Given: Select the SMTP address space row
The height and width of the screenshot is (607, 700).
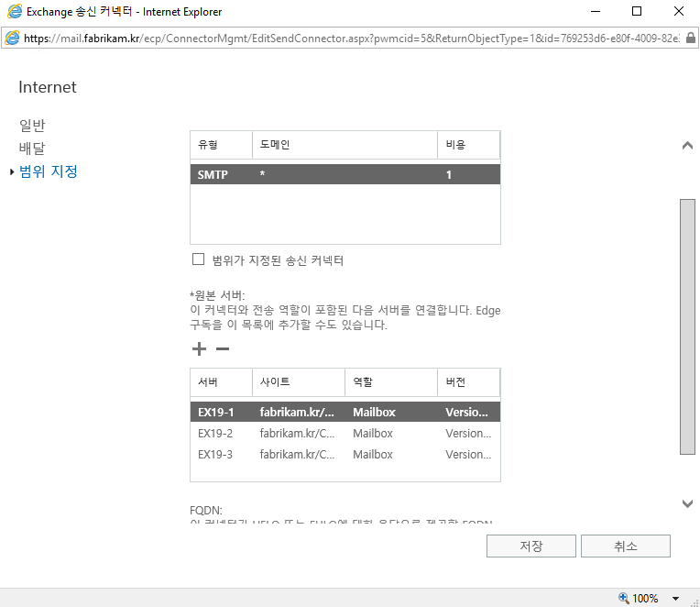Looking at the screenshot, I should pyautogui.click(x=345, y=174).
